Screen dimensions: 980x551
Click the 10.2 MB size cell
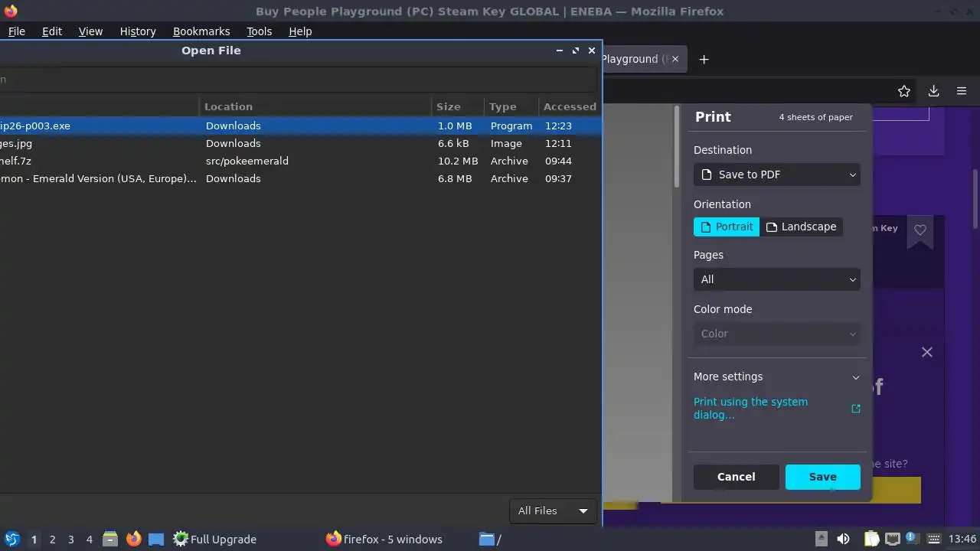tap(458, 161)
